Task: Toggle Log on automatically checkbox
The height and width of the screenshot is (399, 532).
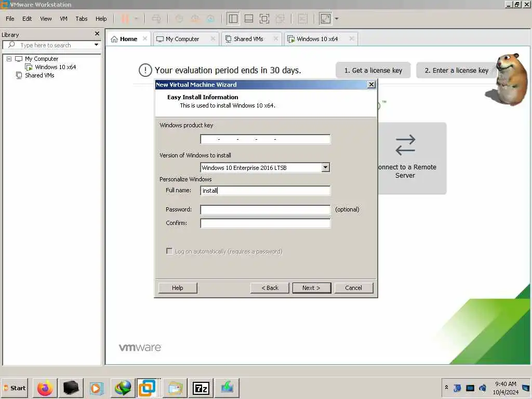Action: coord(169,251)
